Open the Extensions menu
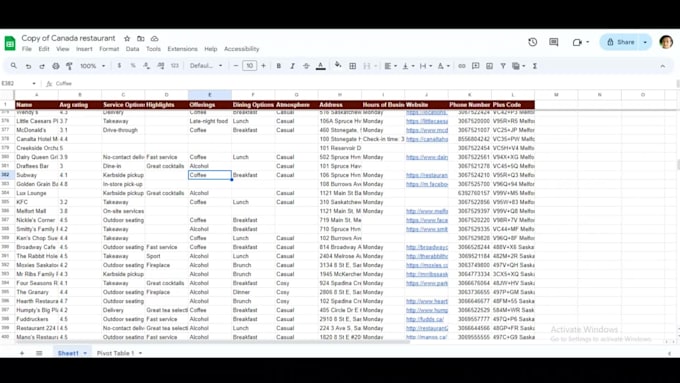The image size is (680, 383). coord(182,49)
